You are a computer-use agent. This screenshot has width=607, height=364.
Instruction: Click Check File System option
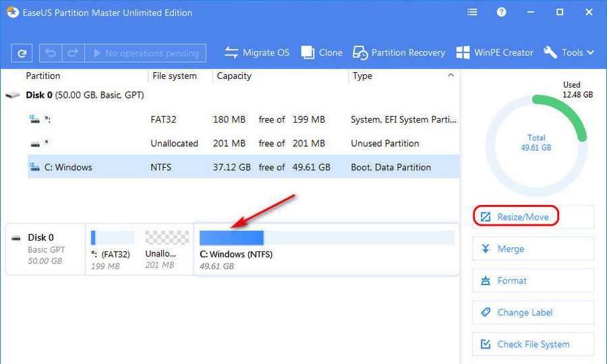click(533, 344)
